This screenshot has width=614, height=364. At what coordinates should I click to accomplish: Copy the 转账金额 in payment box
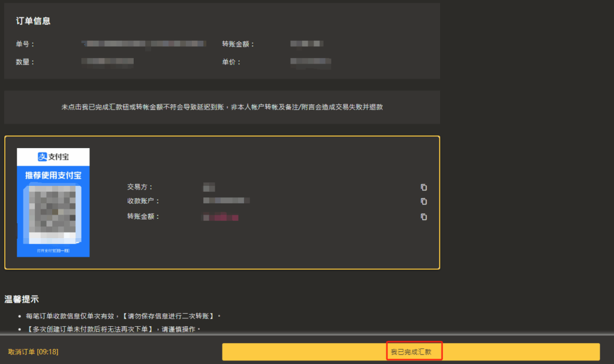424,217
